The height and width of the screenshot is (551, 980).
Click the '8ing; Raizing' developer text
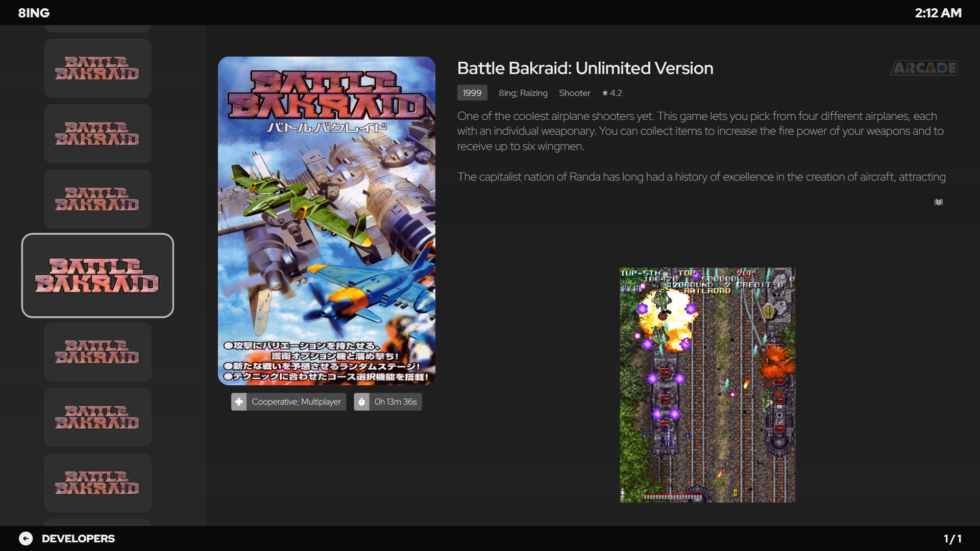[523, 93]
